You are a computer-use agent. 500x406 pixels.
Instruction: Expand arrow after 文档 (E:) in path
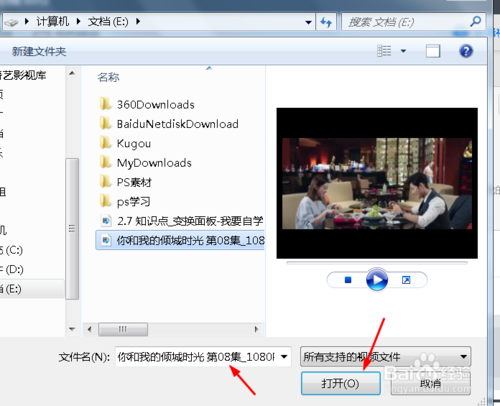click(138, 22)
